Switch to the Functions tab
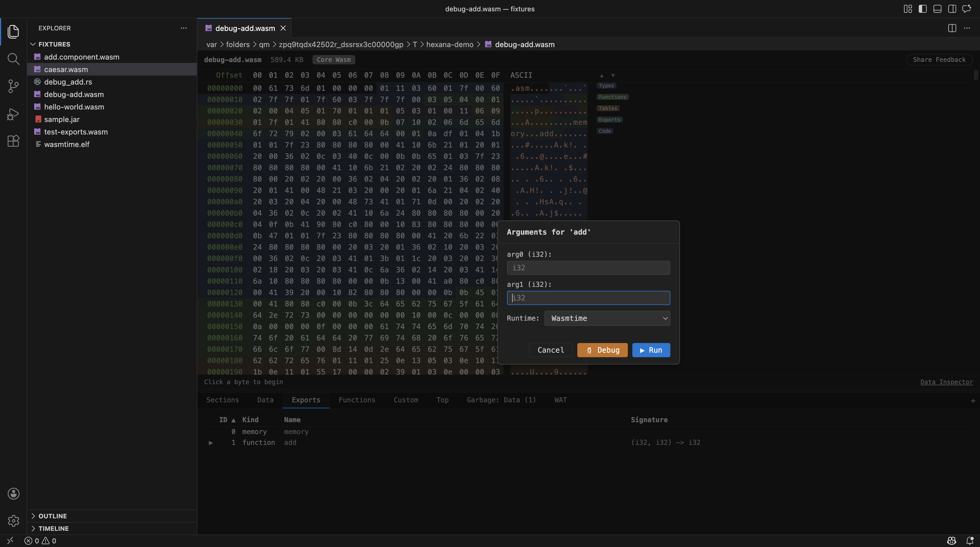 coord(357,400)
